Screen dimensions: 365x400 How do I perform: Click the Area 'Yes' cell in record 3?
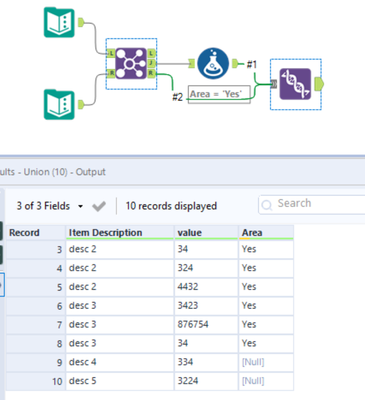click(266, 249)
